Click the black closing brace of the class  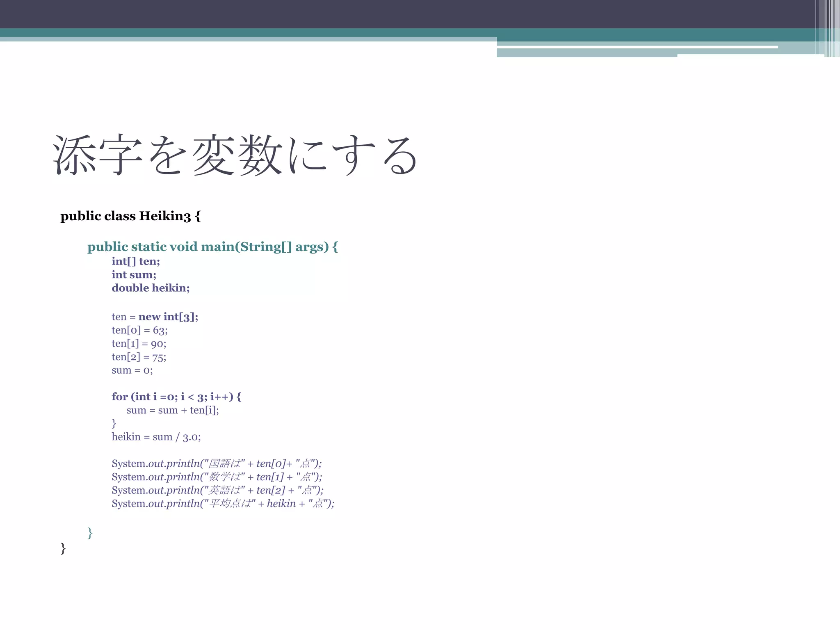[x=63, y=548]
